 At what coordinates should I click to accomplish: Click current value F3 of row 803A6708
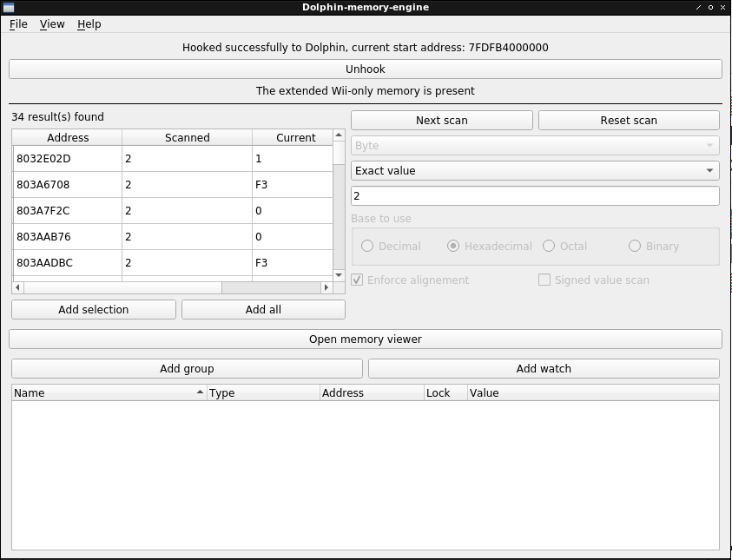tap(293, 185)
